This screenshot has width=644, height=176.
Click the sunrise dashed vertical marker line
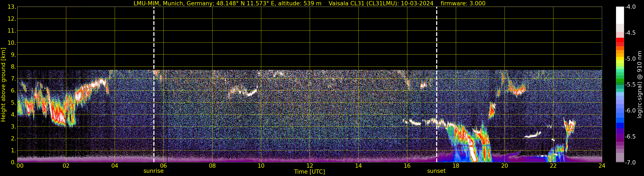154,85
